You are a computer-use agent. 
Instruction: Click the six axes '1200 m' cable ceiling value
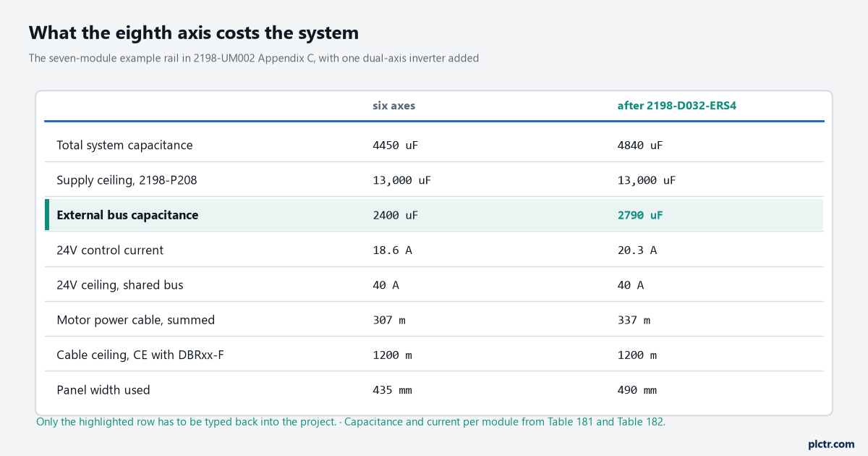[392, 355]
